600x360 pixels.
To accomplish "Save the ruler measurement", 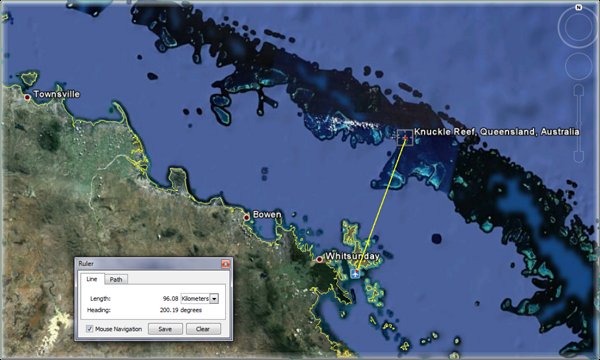I will (165, 329).
